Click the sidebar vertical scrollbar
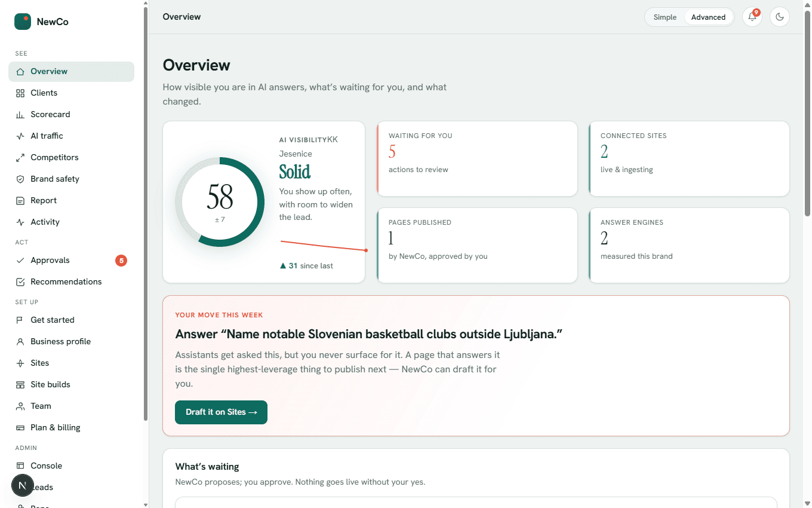812x508 pixels. pos(146,214)
